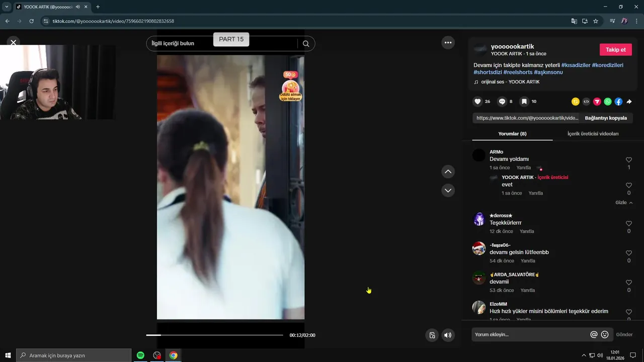Collapse replies with the Gizle chevron
Viewport: 644px width, 362px height.
(624, 203)
